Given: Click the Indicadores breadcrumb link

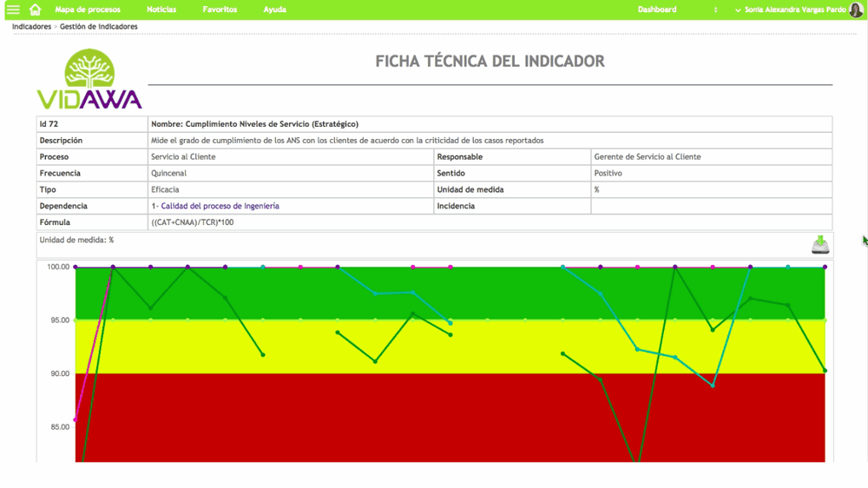Looking at the screenshot, I should 31,27.
